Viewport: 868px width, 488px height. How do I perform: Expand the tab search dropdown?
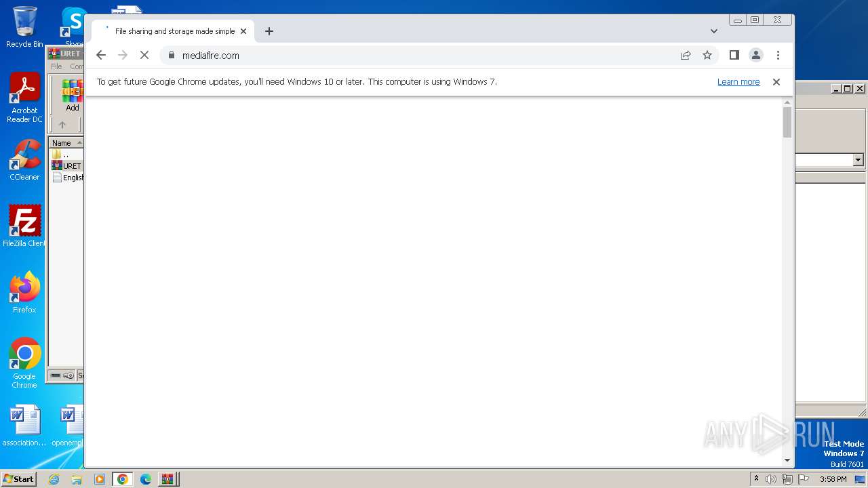(x=713, y=31)
